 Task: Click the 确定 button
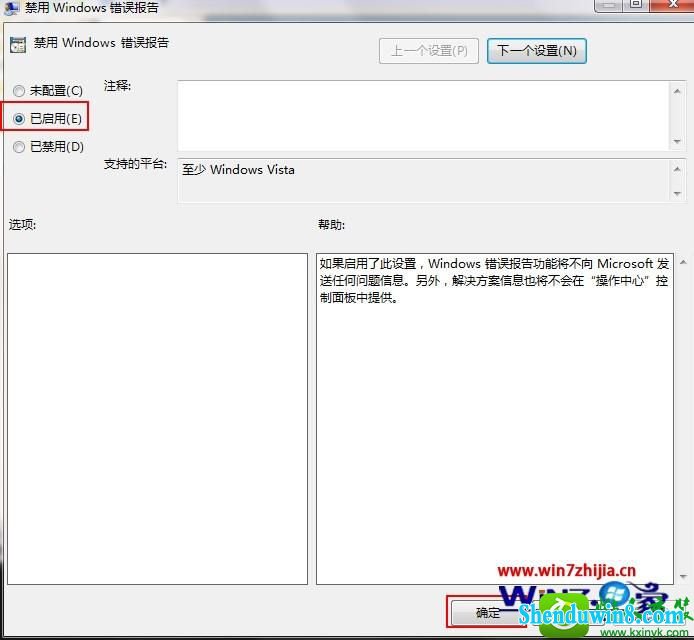(486, 613)
